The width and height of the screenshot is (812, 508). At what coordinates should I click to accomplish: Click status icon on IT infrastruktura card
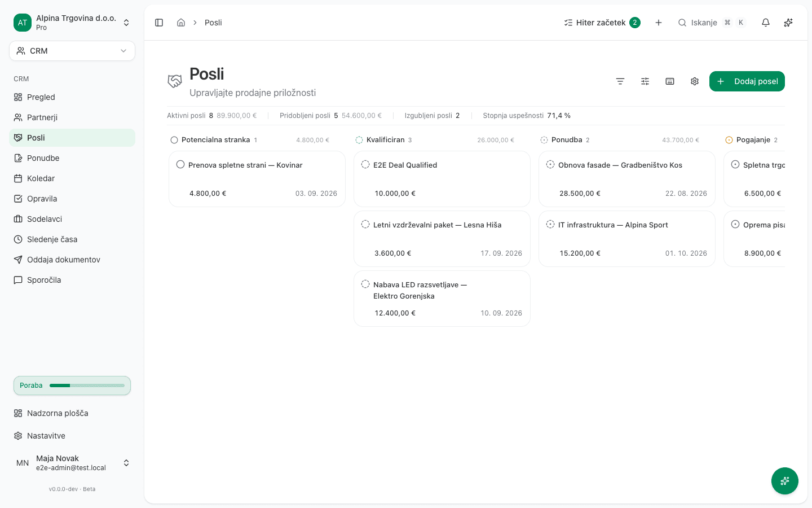coord(550,225)
